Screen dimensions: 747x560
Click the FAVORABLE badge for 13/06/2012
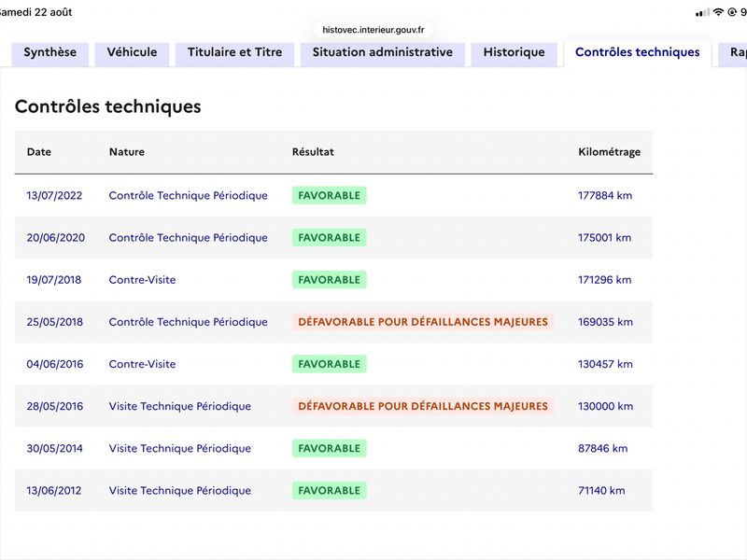pos(330,491)
